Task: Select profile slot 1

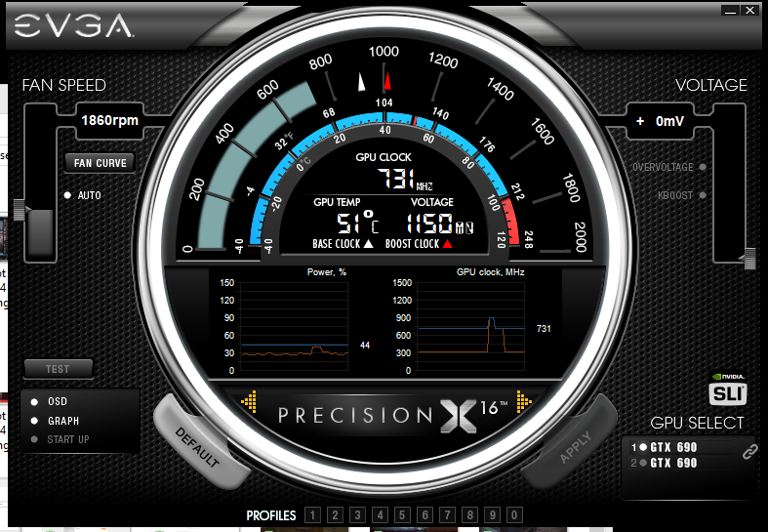Action: pos(312,514)
